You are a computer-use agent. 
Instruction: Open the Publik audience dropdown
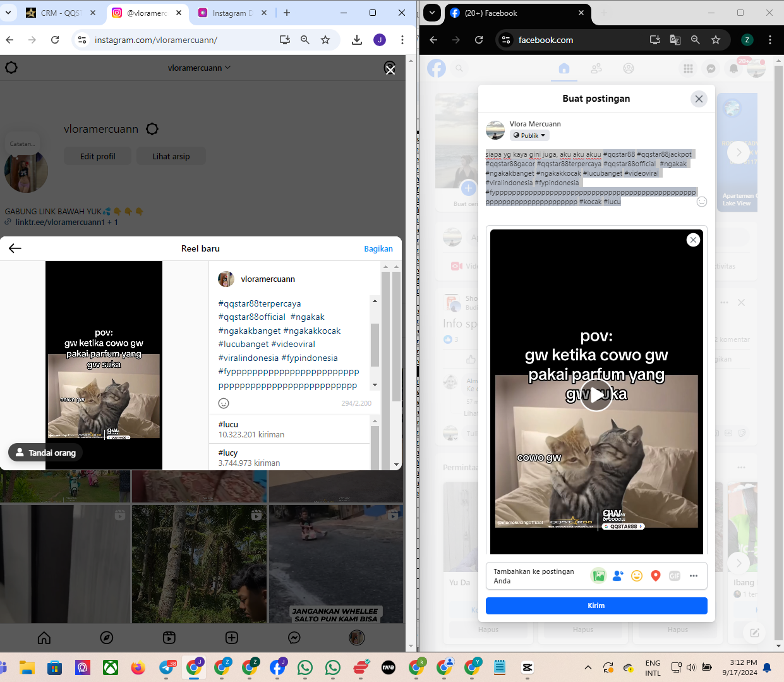pos(529,135)
